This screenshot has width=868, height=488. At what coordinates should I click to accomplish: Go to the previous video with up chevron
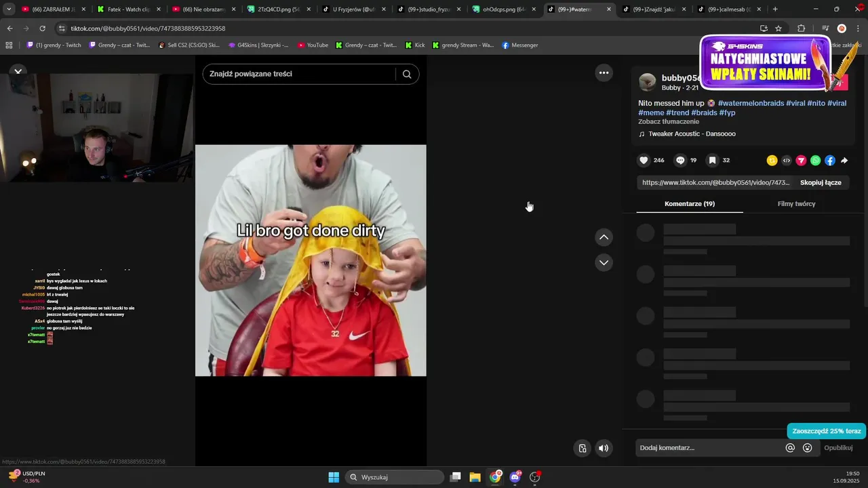(604, 237)
